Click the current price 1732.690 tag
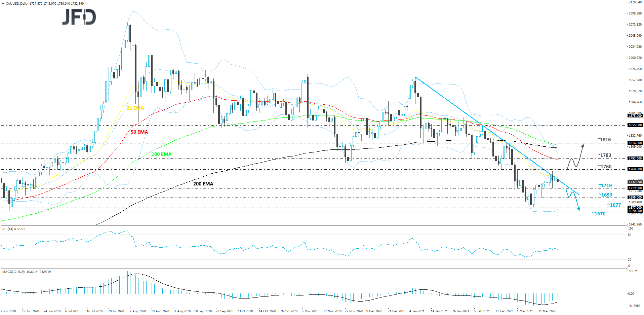Image resolution: width=644 pixels, height=315 pixels. pyautogui.click(x=635, y=182)
